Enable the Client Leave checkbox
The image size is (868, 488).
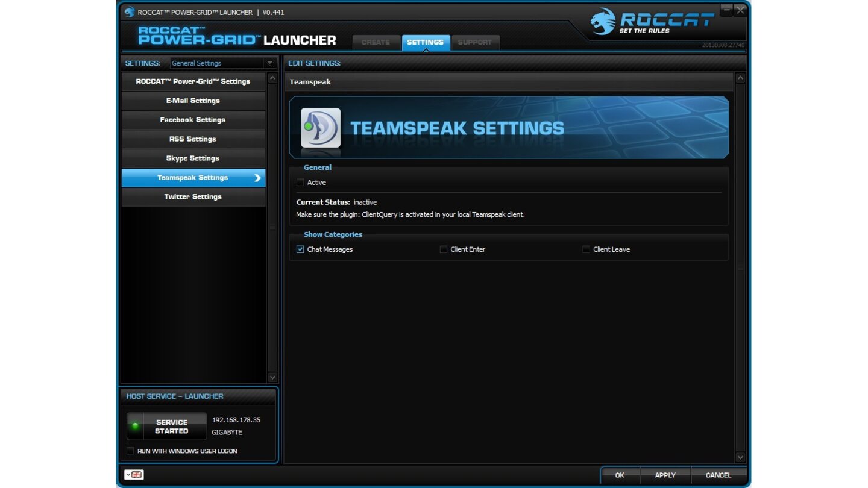coord(586,249)
